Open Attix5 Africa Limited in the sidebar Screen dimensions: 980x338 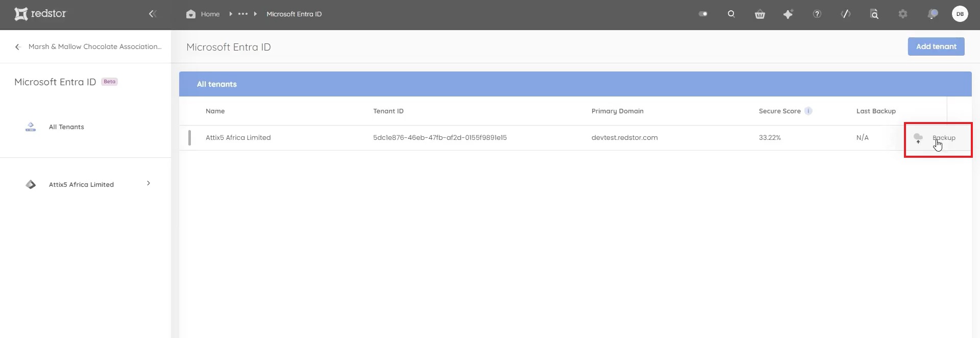point(81,185)
